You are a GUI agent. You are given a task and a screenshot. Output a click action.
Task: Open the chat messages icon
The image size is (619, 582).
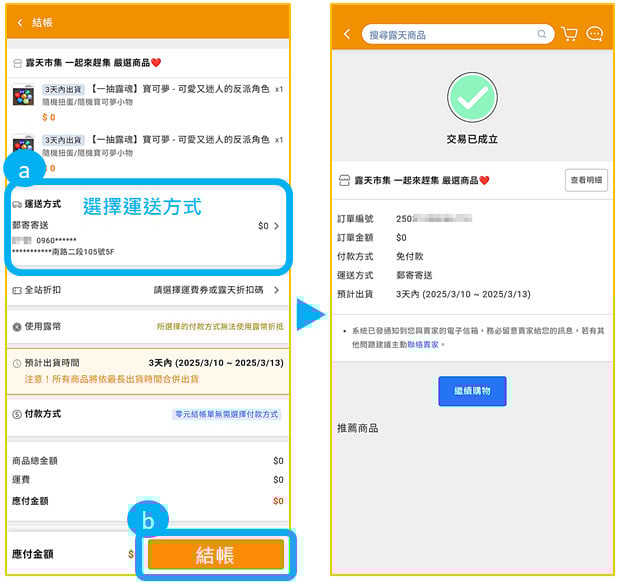coord(595,34)
